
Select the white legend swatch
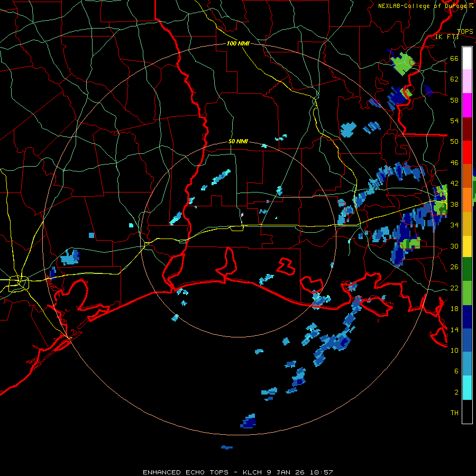pyautogui.click(x=467, y=58)
